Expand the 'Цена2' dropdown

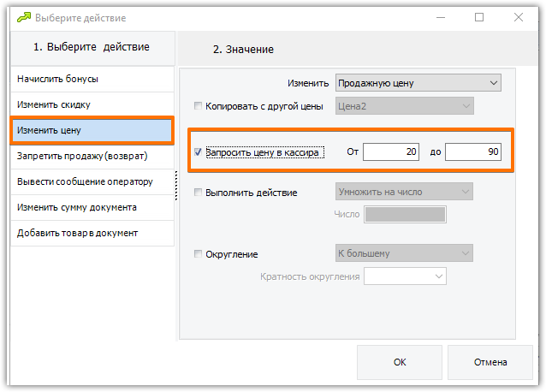point(405,106)
